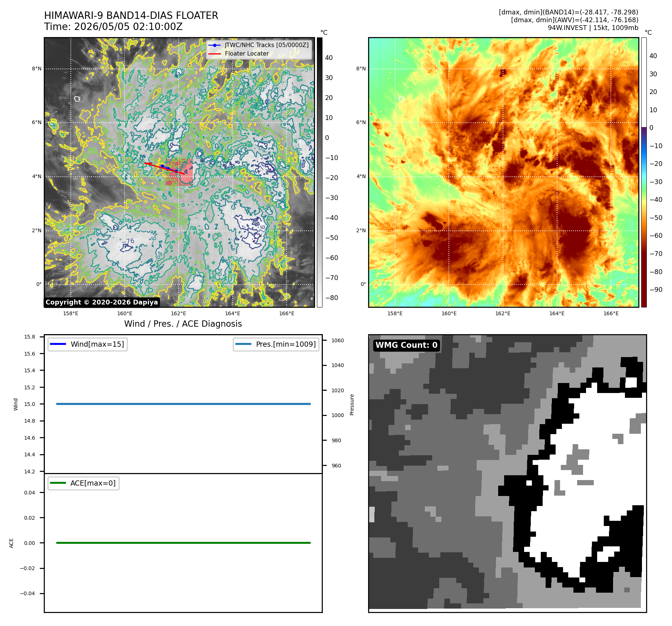Click the small white island outline near 158°E
672x626 pixels.
(x=77, y=99)
